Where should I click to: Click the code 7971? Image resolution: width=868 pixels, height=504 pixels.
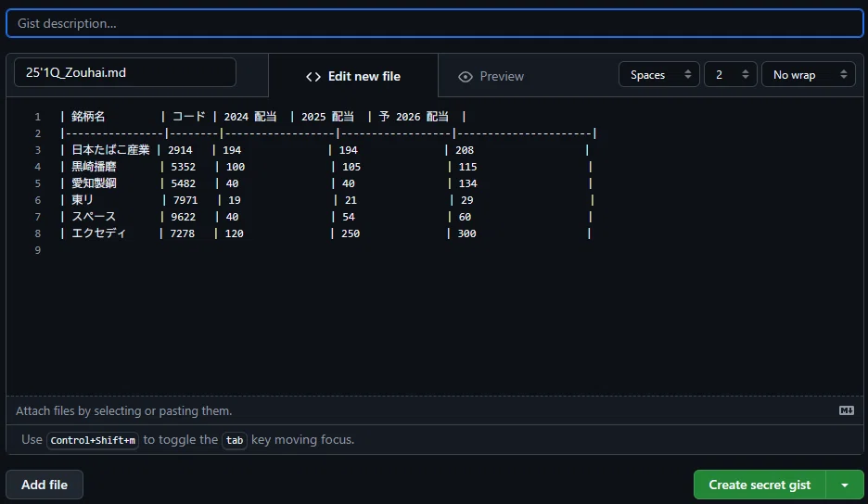(x=185, y=200)
